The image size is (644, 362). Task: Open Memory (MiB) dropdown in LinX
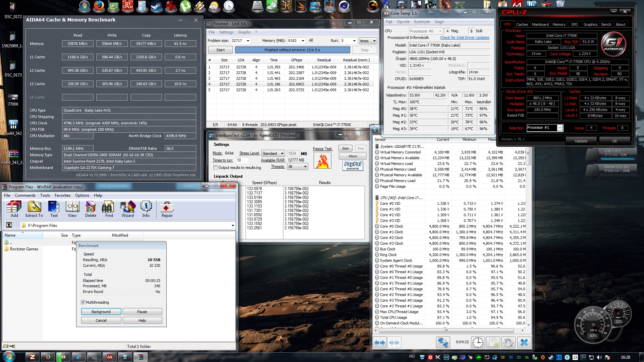tap(303, 41)
